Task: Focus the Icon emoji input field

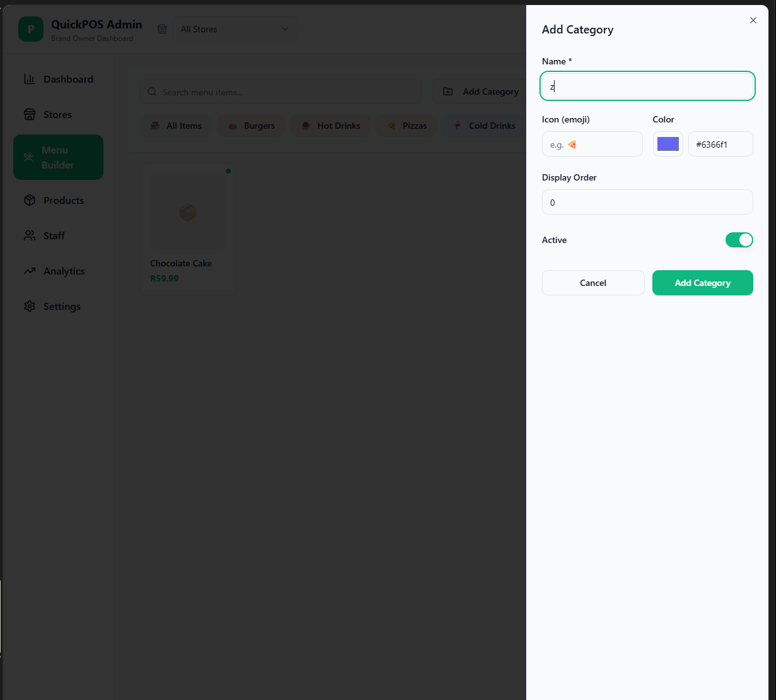Action: click(x=592, y=144)
